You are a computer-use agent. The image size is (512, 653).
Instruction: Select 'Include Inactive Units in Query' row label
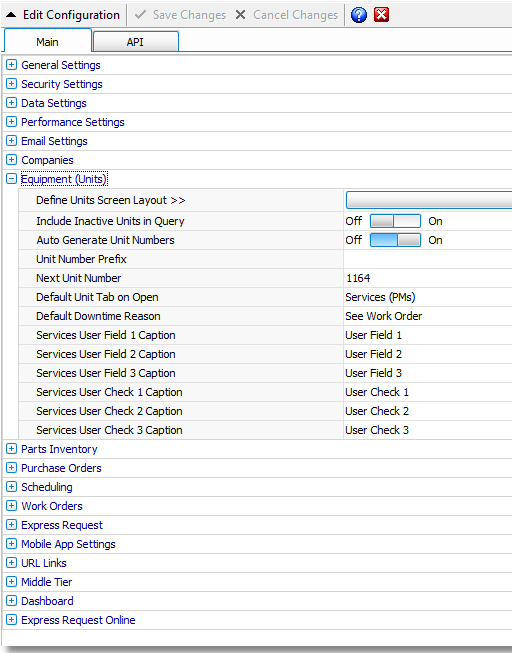[x=110, y=221]
